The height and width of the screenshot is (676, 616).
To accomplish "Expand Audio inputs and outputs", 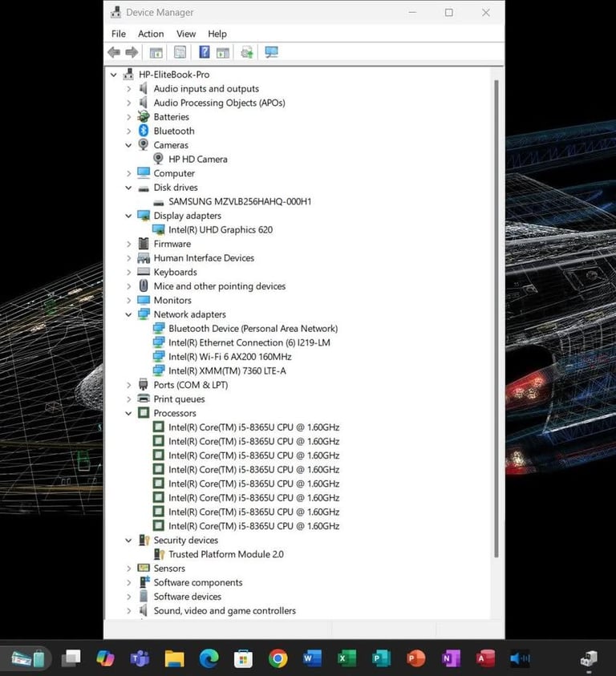I will (x=128, y=89).
